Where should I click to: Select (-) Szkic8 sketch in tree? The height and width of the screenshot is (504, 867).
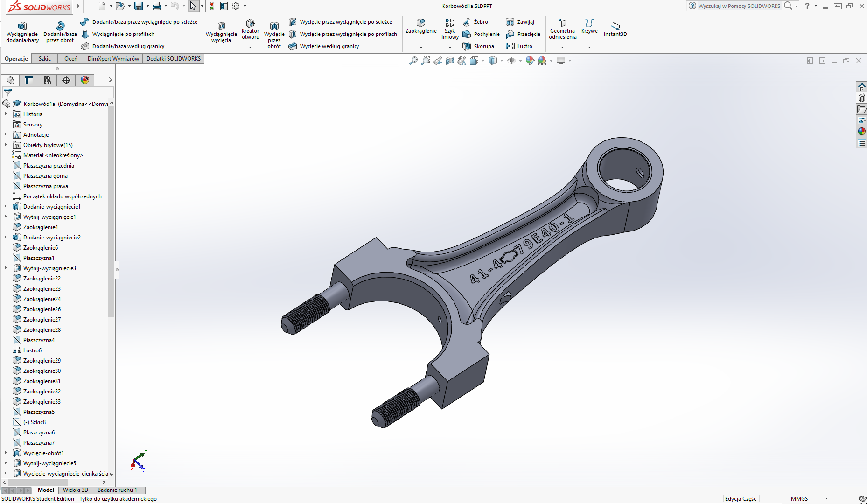[35, 422]
